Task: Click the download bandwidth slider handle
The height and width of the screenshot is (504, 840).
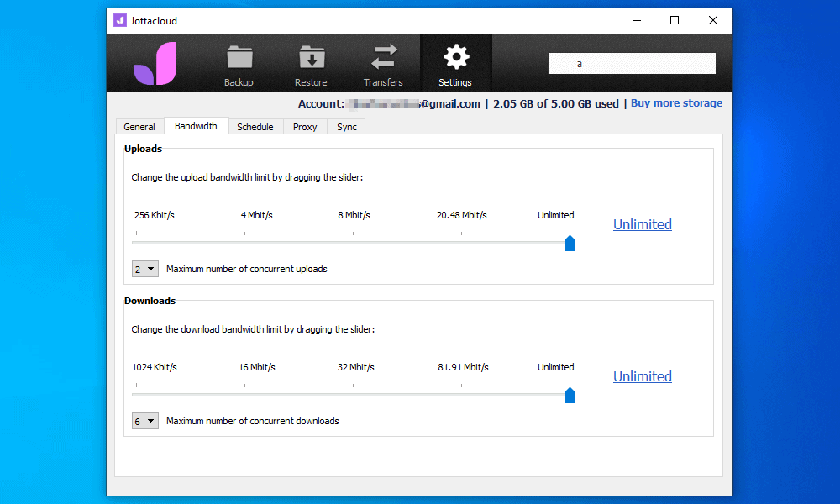Action: coord(570,395)
